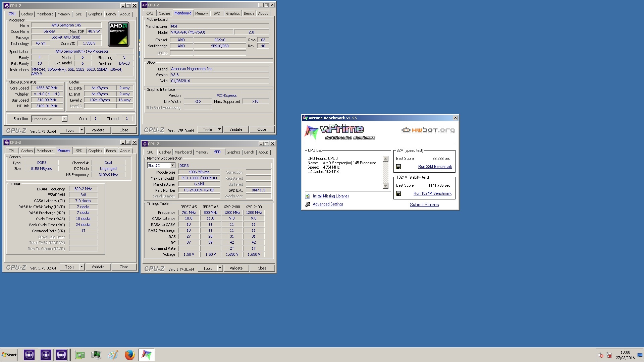The height and width of the screenshot is (362, 644).
Task: Click Close button in the SPD window
Action: [x=262, y=268]
